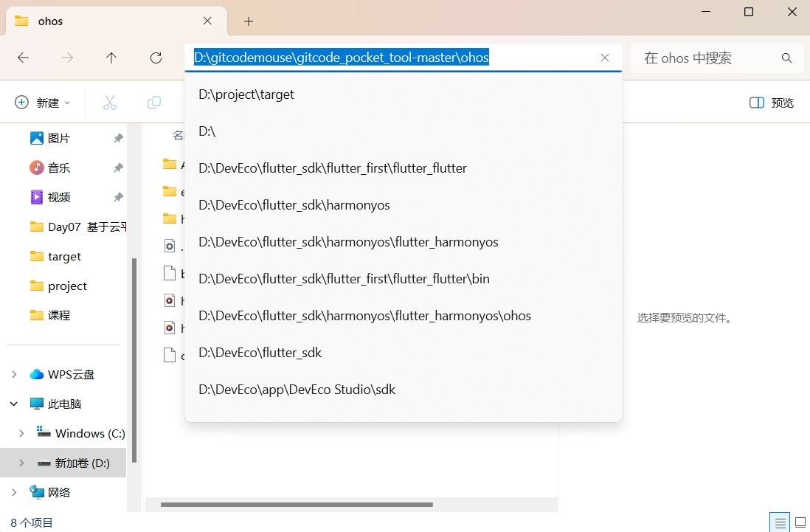This screenshot has height=532, width=810.
Task: Open 音乐 in the sidebar
Action: coord(58,168)
